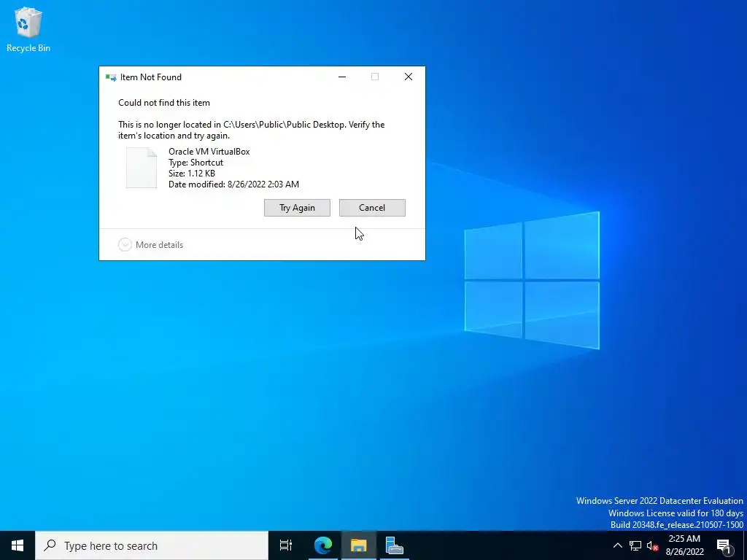Close the Item Not Found window
Viewport: 747px width, 560px height.
point(409,77)
